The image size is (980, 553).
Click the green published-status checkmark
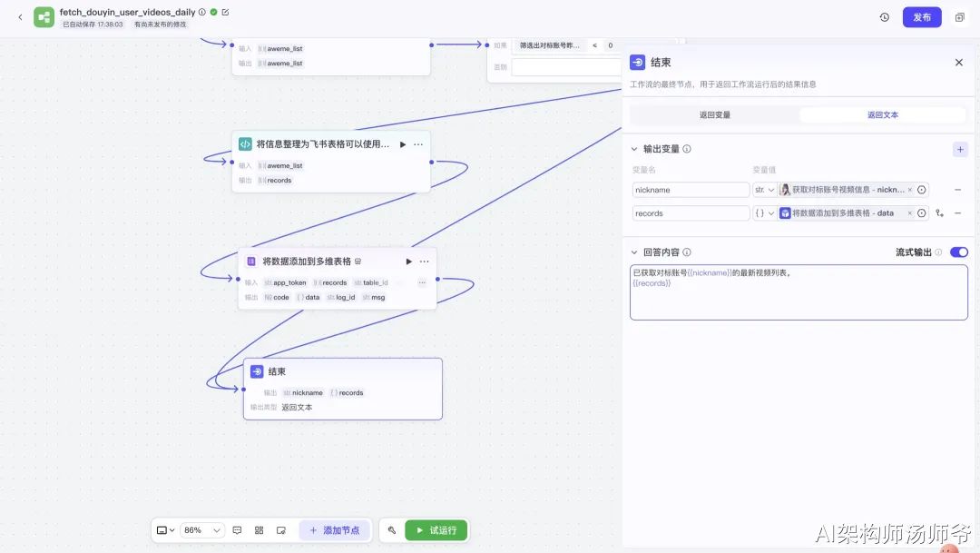[214, 12]
